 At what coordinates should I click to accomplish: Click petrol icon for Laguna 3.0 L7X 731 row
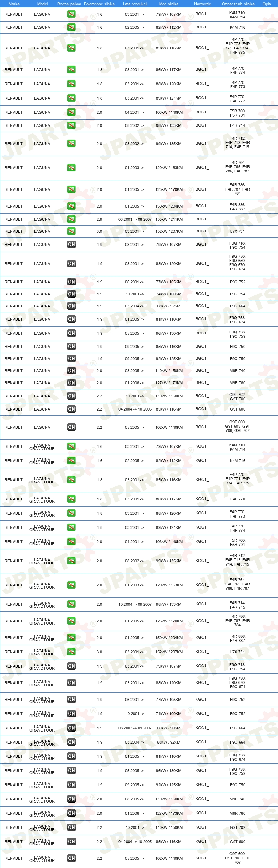pos(71,231)
